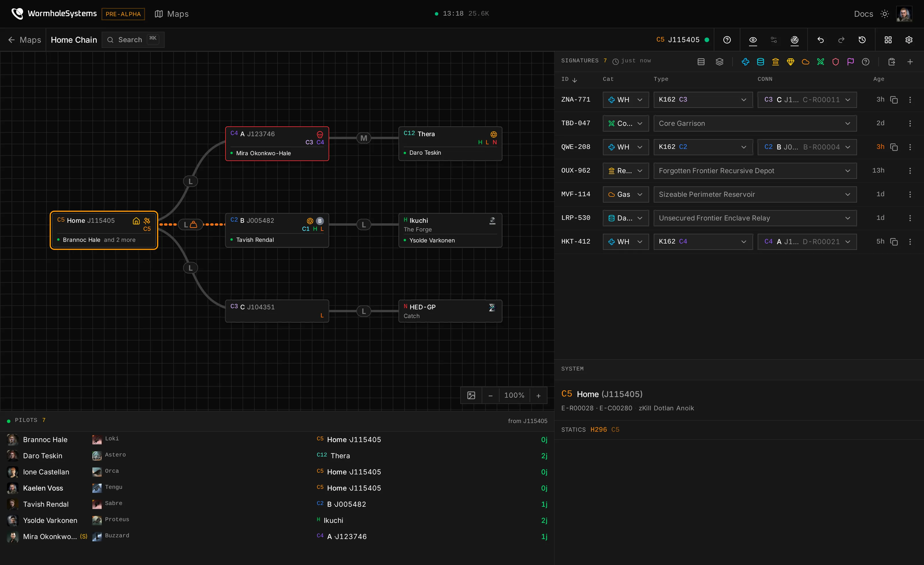Image resolution: width=924 pixels, height=565 pixels.
Task: Select the Home J115405 system node
Action: pos(104,230)
